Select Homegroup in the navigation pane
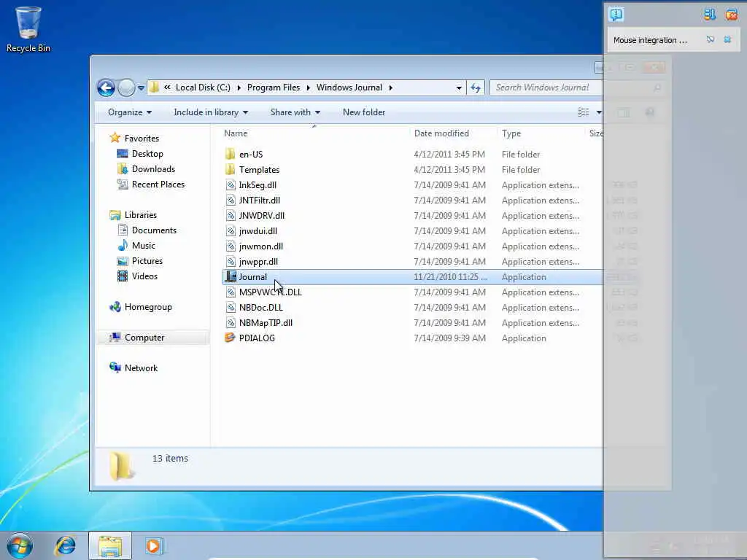747x560 pixels. point(147,307)
